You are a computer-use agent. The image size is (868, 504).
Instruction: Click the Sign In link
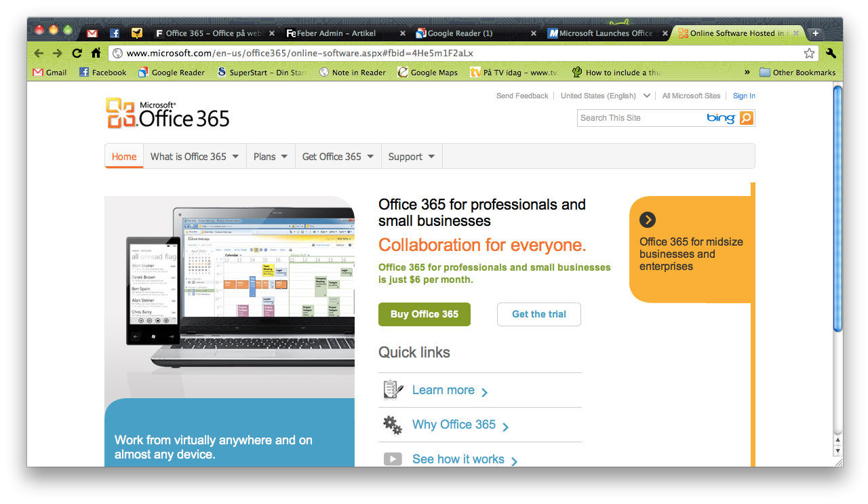pyautogui.click(x=744, y=96)
